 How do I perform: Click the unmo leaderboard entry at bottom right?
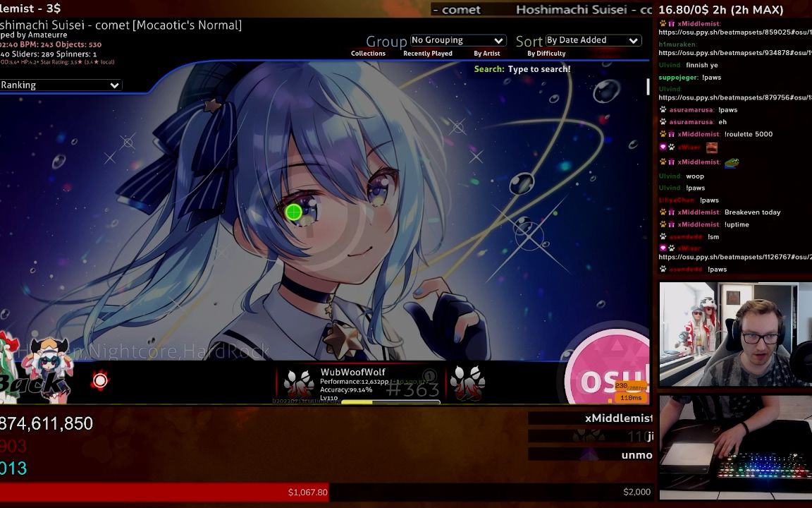(591, 454)
